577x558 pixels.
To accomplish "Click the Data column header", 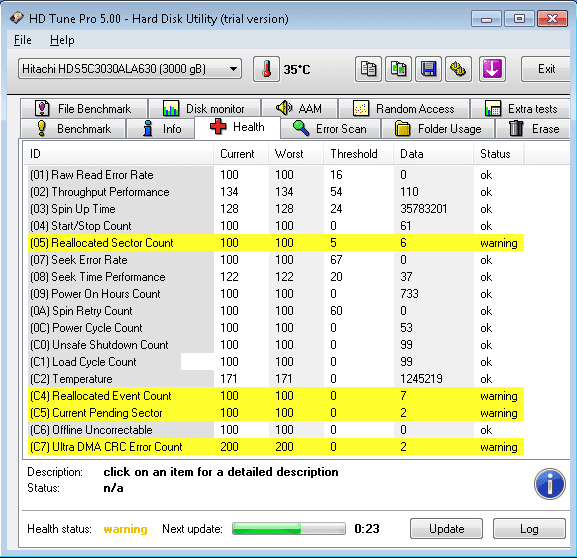I will 434,153.
